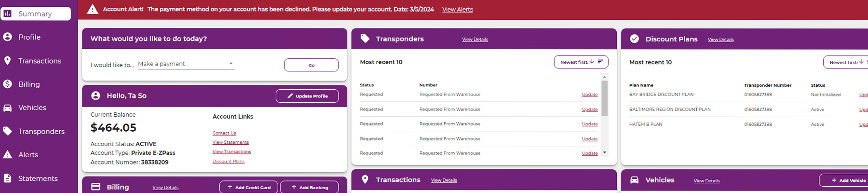868x193 pixels.
Task: Click the Update Profile button
Action: [x=307, y=96]
